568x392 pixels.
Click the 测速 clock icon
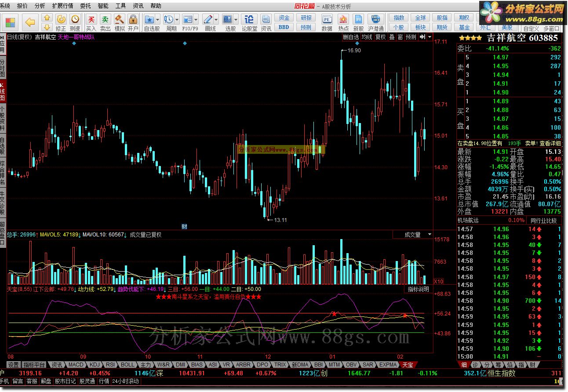click(75, 19)
